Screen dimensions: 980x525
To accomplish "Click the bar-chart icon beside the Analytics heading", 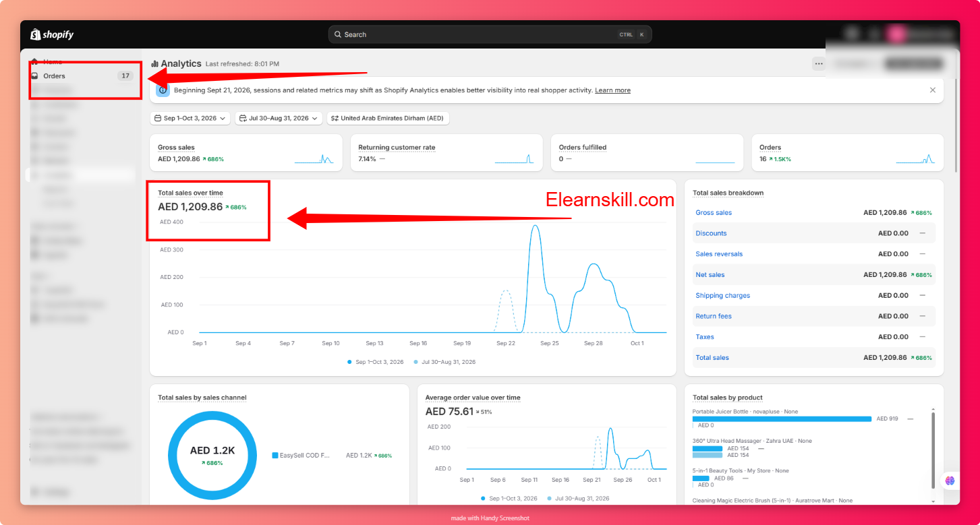I will (x=154, y=64).
